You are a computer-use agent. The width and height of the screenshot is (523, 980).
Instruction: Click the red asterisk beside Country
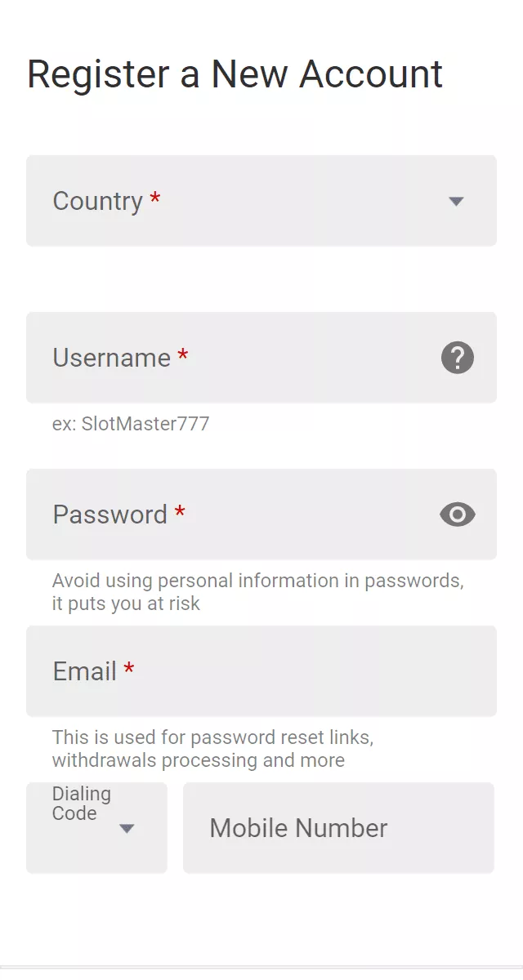tap(155, 198)
